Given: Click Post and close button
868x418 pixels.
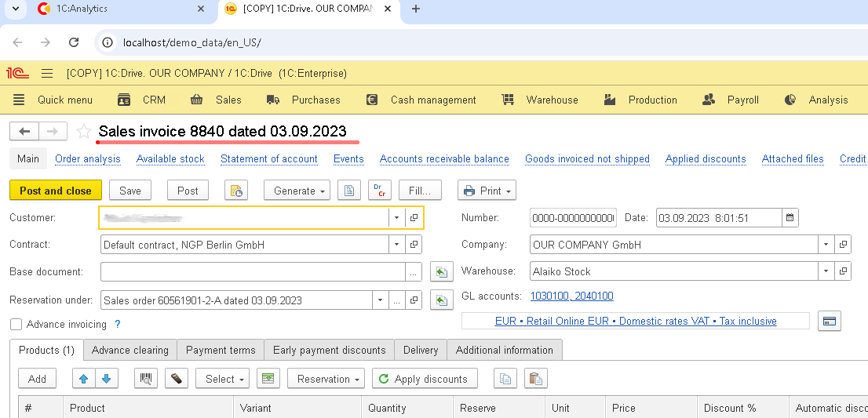Looking at the screenshot, I should click(56, 191).
